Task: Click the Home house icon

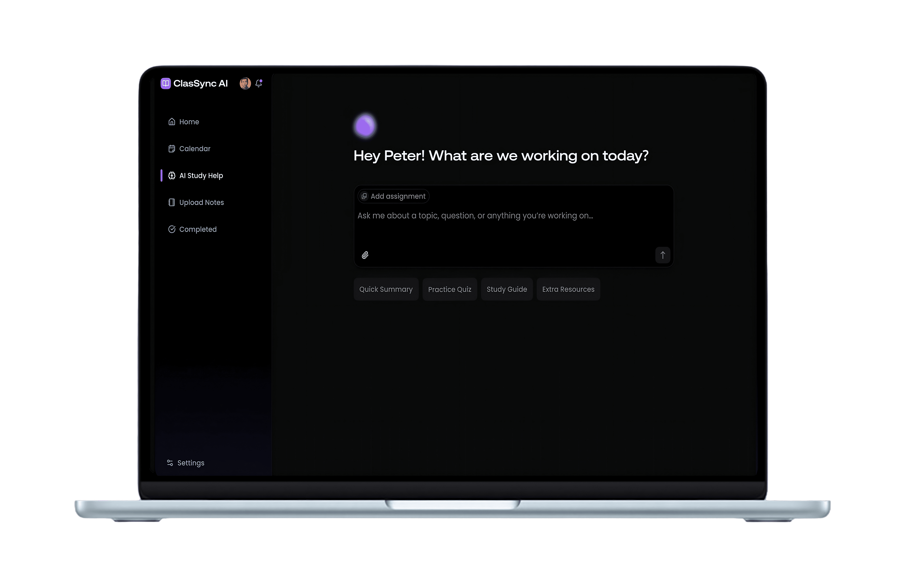Action: pyautogui.click(x=172, y=122)
